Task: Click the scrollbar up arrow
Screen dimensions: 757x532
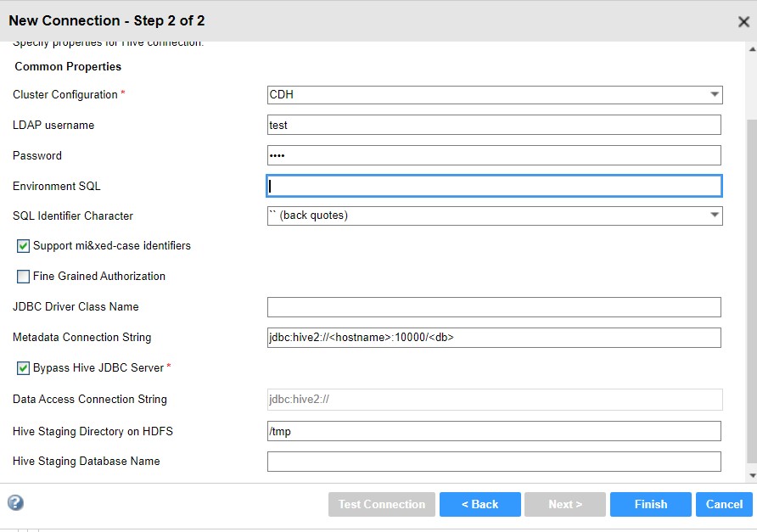Action: click(x=752, y=49)
